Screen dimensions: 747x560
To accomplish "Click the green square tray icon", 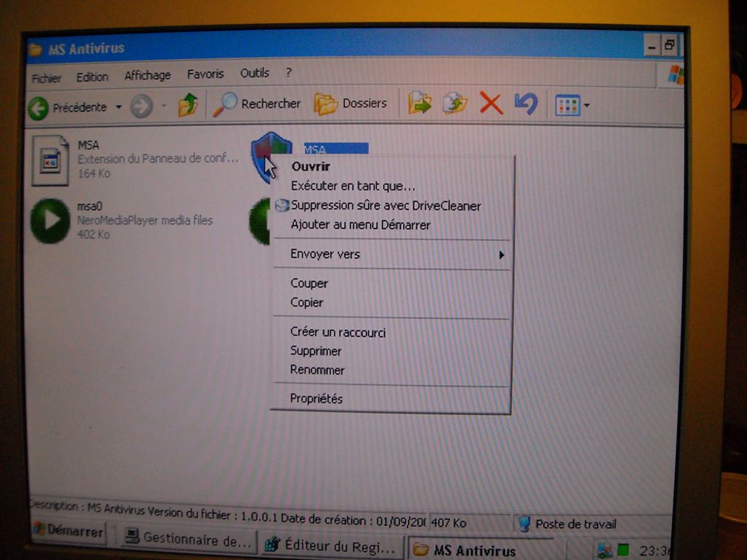I will click(623, 550).
